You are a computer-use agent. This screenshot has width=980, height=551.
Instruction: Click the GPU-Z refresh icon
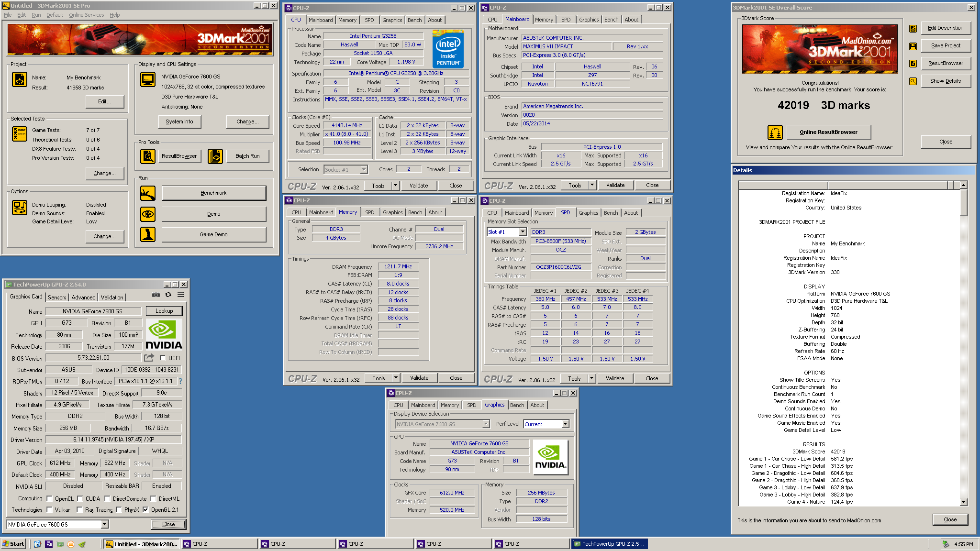168,295
